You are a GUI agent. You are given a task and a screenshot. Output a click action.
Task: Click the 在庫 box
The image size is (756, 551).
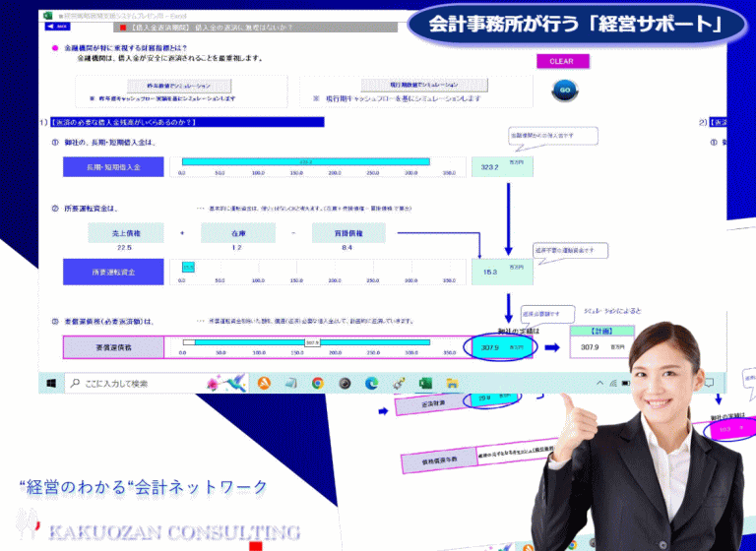238,233
